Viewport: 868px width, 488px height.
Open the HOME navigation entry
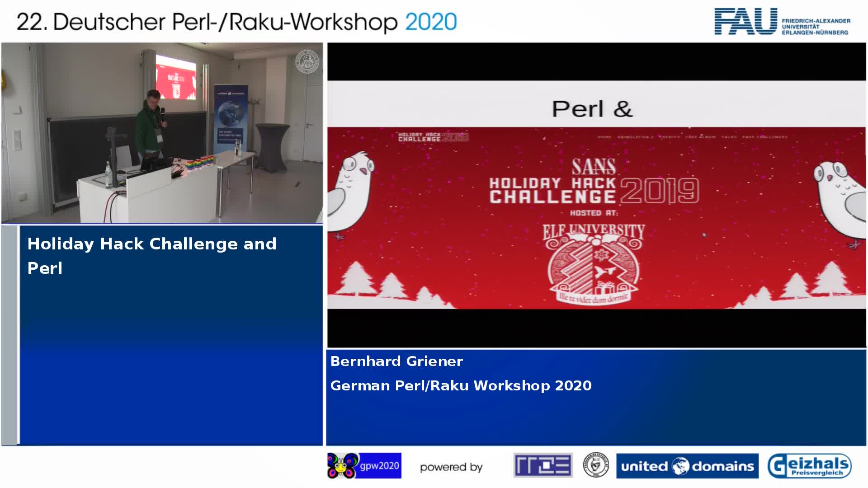point(604,136)
